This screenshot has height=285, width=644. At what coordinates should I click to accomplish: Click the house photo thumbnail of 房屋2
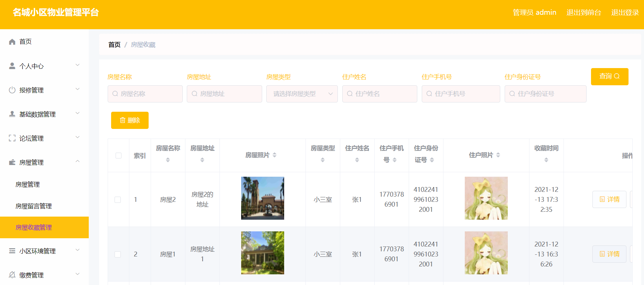(262, 198)
